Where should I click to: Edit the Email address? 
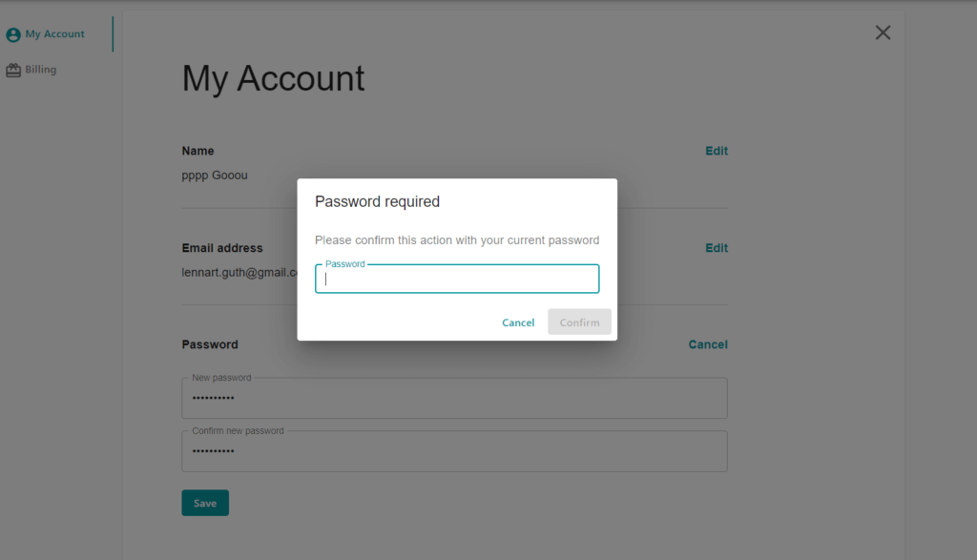(x=716, y=248)
